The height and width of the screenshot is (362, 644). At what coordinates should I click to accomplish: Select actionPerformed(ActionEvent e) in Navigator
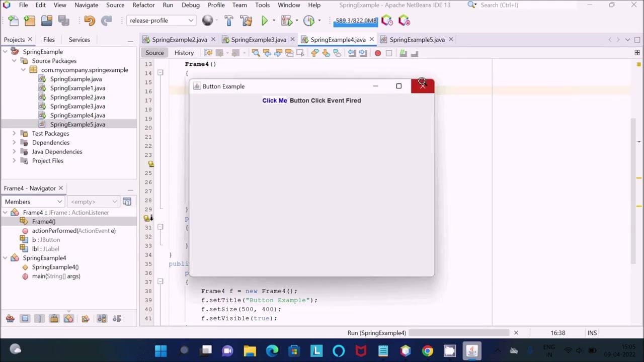pos(73,231)
